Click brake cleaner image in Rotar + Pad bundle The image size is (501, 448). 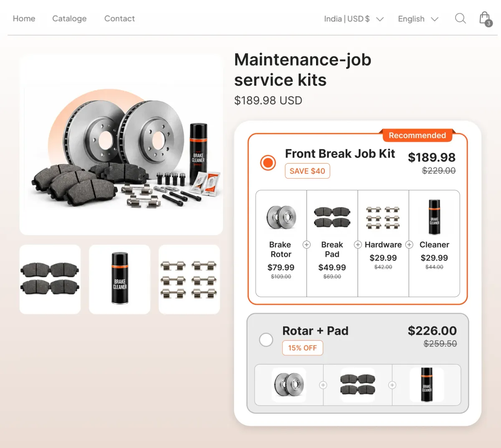427,385
